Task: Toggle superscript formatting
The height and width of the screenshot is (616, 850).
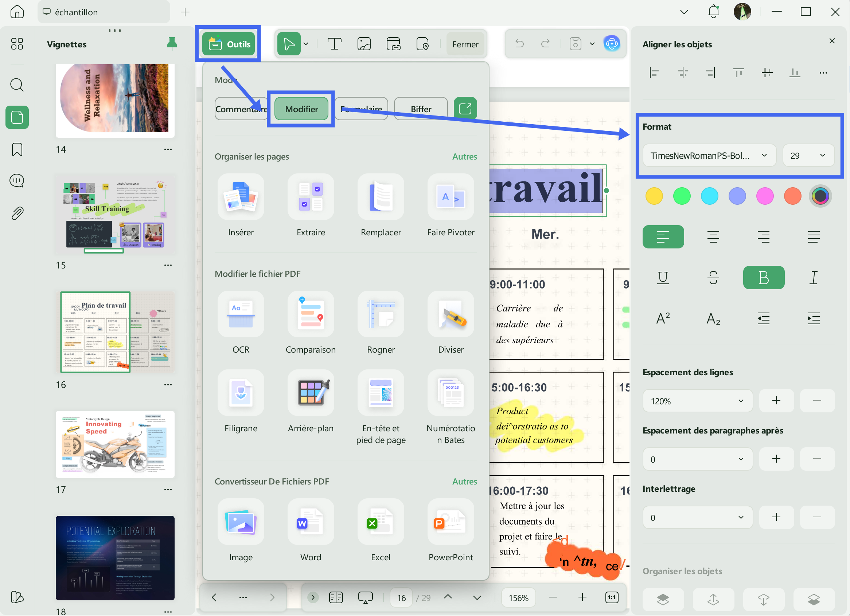Action: pyautogui.click(x=663, y=319)
